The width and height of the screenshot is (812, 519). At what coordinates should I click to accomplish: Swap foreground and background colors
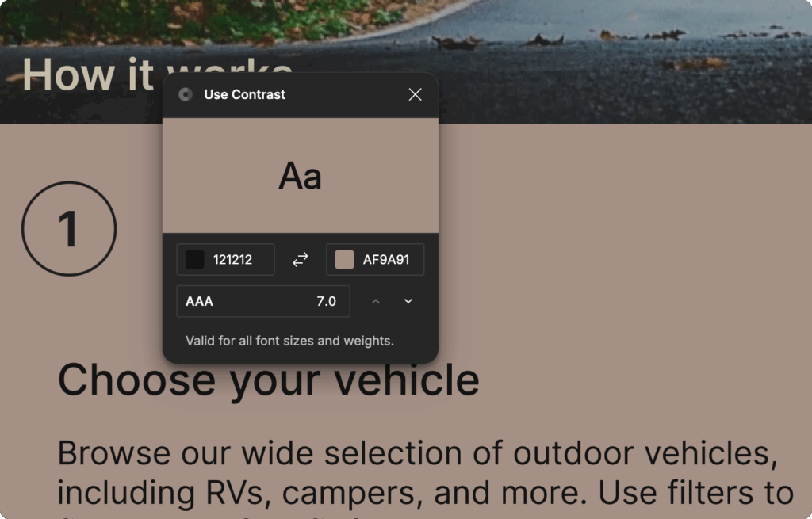(301, 259)
